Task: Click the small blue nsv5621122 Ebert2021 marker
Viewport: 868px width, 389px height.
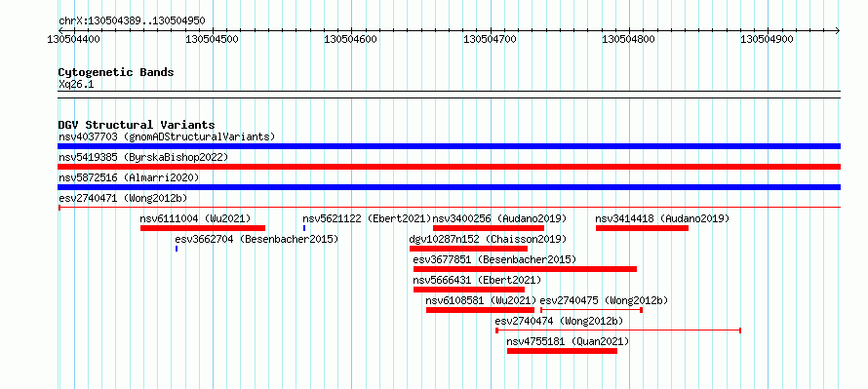Action: [304, 228]
